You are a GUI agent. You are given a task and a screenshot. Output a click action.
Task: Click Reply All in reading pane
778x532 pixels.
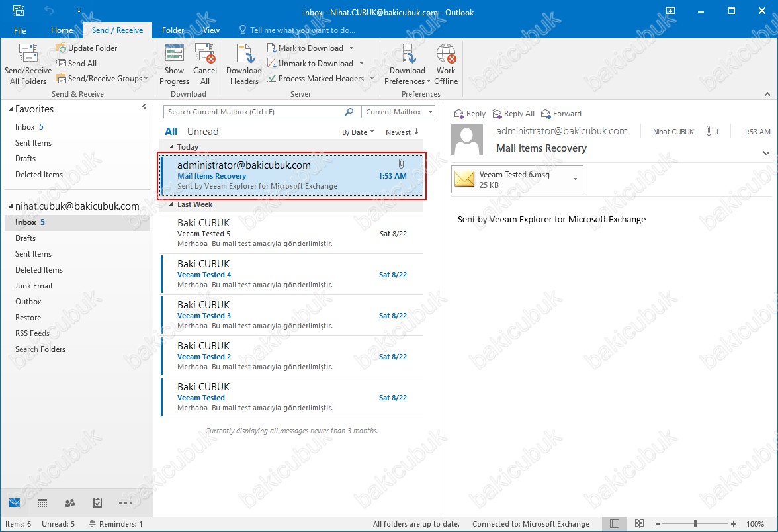(x=513, y=114)
